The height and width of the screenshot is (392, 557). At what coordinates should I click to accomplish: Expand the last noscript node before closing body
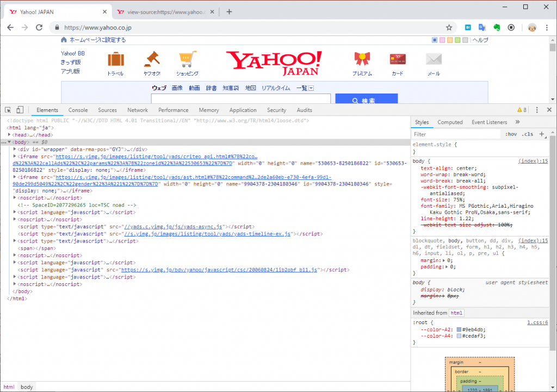coord(15,284)
